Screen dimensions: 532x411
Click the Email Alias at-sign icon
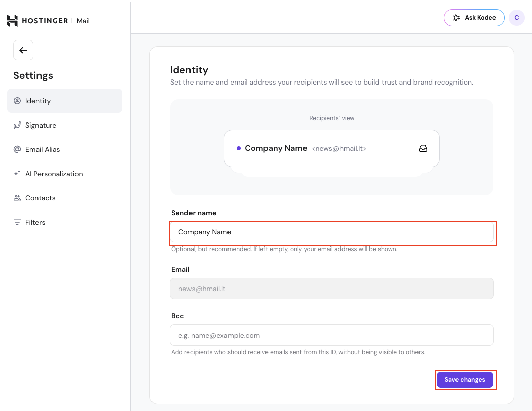point(17,149)
